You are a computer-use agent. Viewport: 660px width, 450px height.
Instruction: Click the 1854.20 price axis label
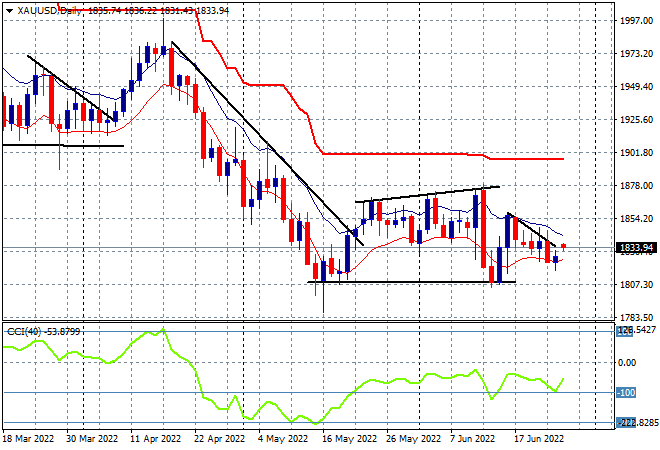click(636, 218)
